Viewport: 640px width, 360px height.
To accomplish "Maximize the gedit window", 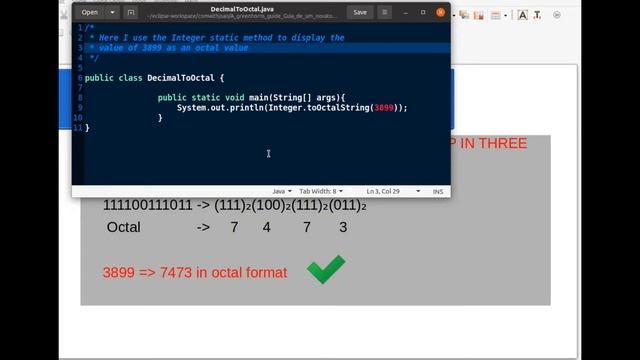I will (423, 12).
